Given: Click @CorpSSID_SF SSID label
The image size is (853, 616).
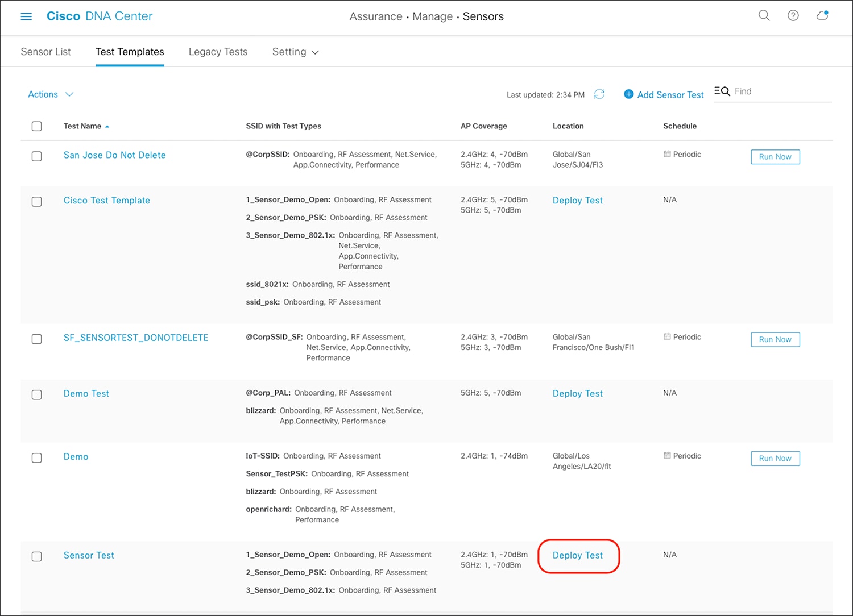Looking at the screenshot, I should pyautogui.click(x=274, y=337).
